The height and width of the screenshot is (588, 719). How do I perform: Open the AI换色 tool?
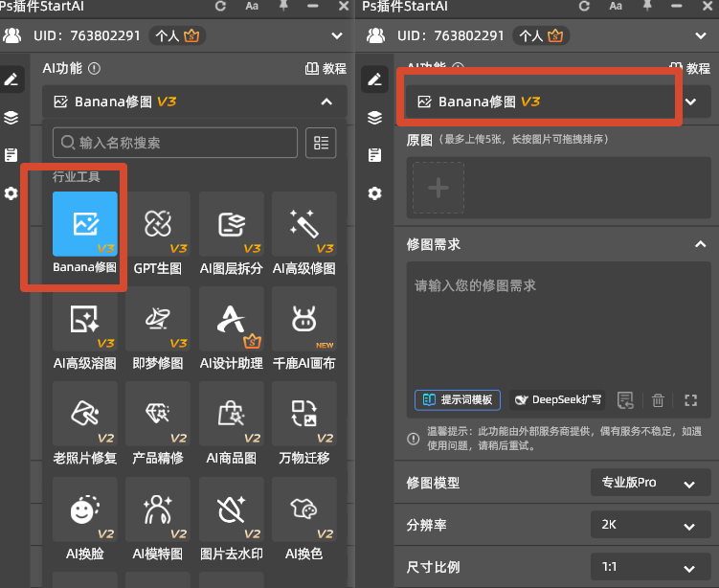(304, 509)
